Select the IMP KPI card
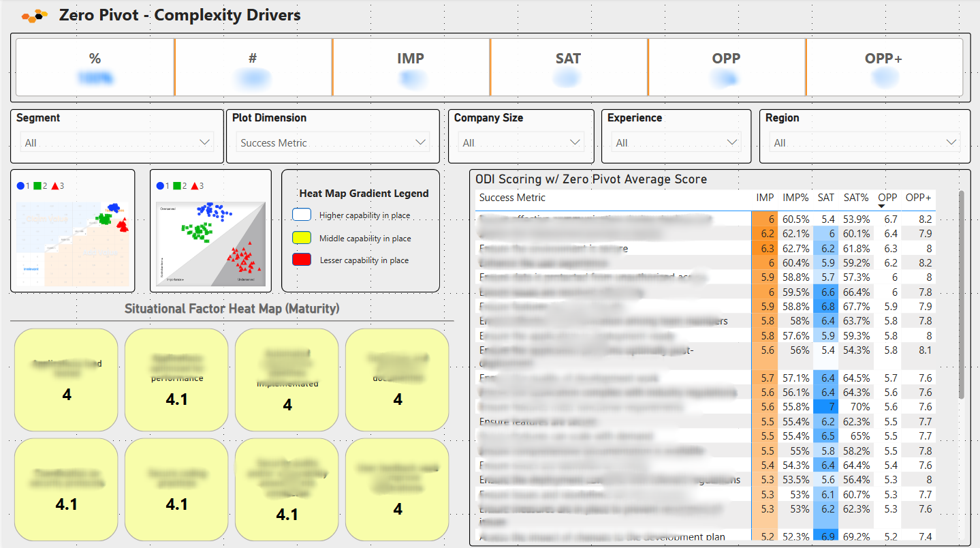The height and width of the screenshot is (548, 980). pos(411,67)
